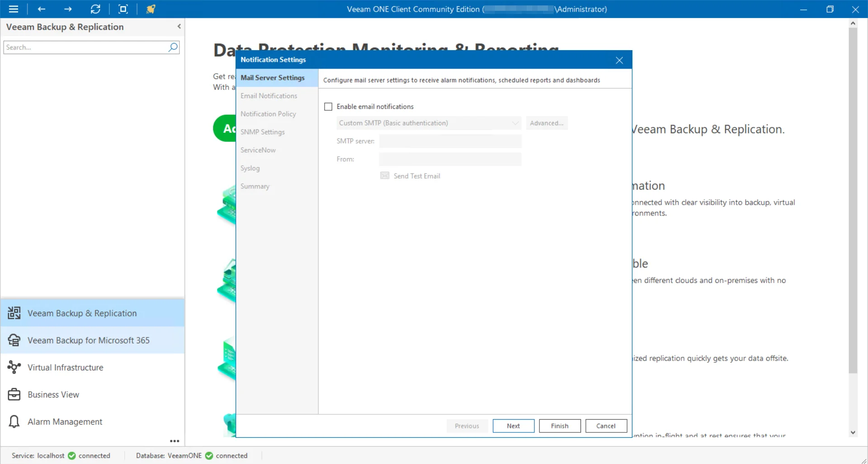Viewport: 868px width, 464px height.
Task: Click the forward navigation arrow
Action: [x=68, y=9]
